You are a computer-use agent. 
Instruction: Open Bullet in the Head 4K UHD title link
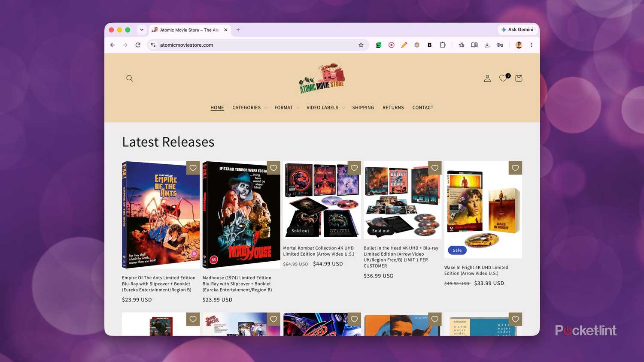click(x=401, y=257)
